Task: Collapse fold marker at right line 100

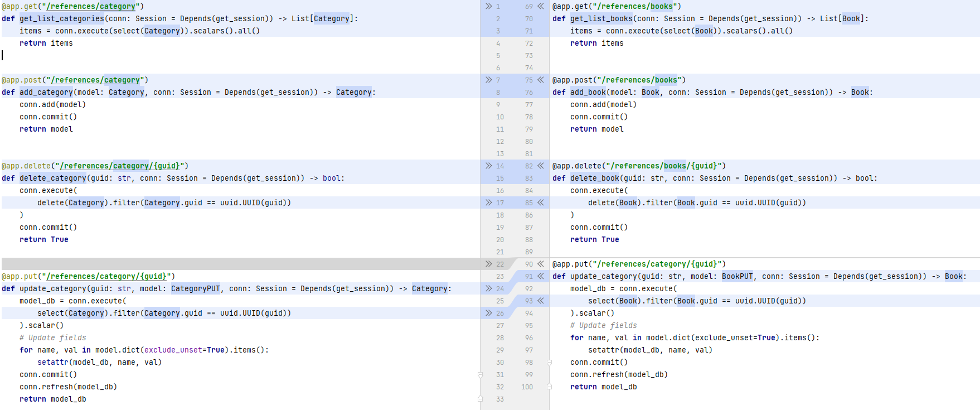Action: point(549,387)
